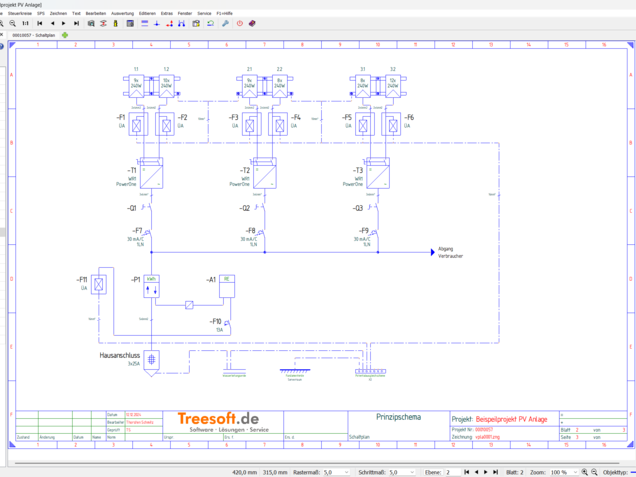The height and width of the screenshot is (477, 636).
Task: Go to previous sheet in toolbar
Action: (52, 23)
